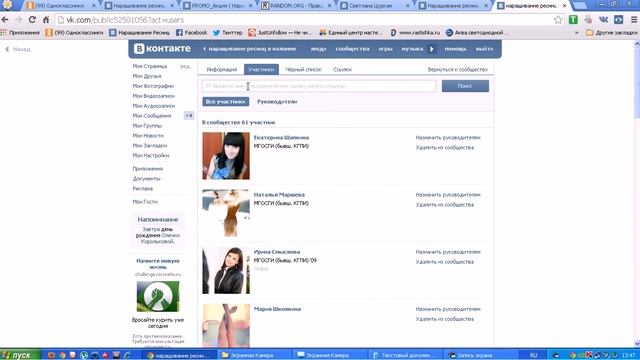640x360 pixels.
Task: Click помощь in the VK header
Action: pyautogui.click(x=455, y=49)
